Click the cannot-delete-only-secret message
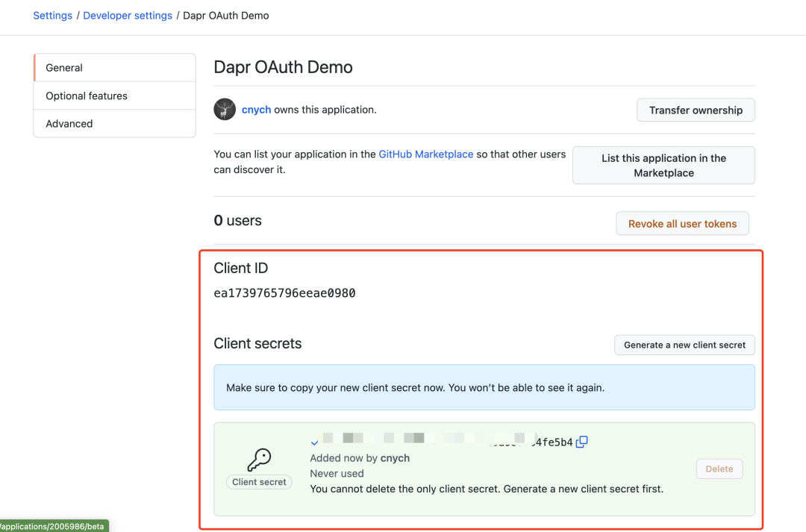The height and width of the screenshot is (532, 806). tap(487, 489)
